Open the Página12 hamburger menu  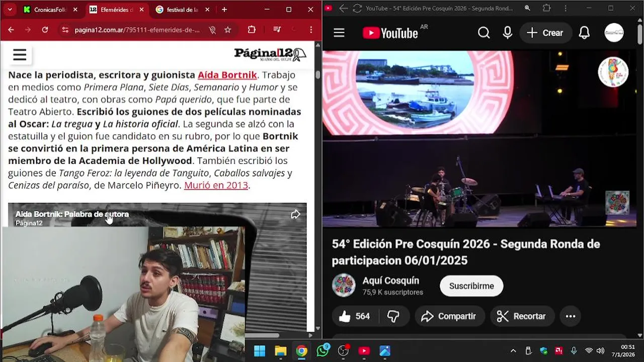[x=20, y=55]
